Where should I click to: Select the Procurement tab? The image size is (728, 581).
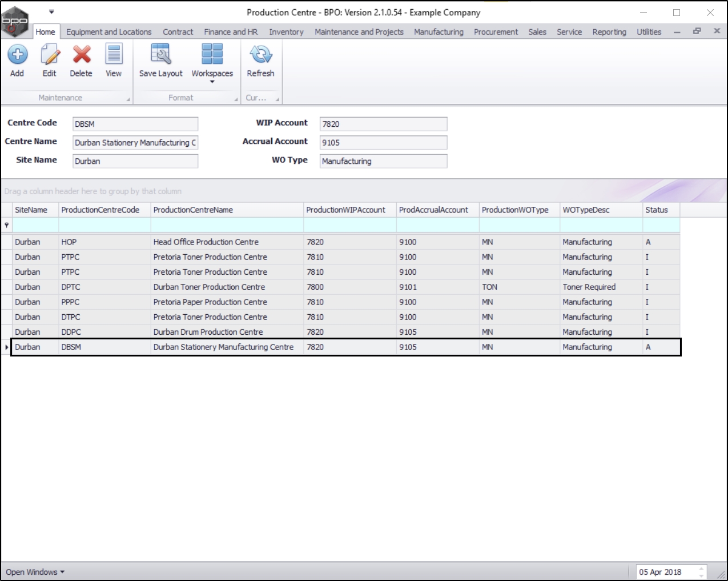[496, 32]
